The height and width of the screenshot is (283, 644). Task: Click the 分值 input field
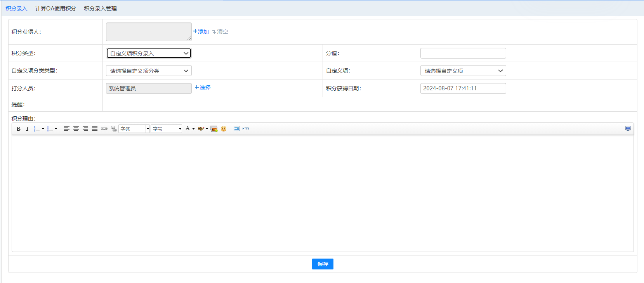[x=463, y=53]
